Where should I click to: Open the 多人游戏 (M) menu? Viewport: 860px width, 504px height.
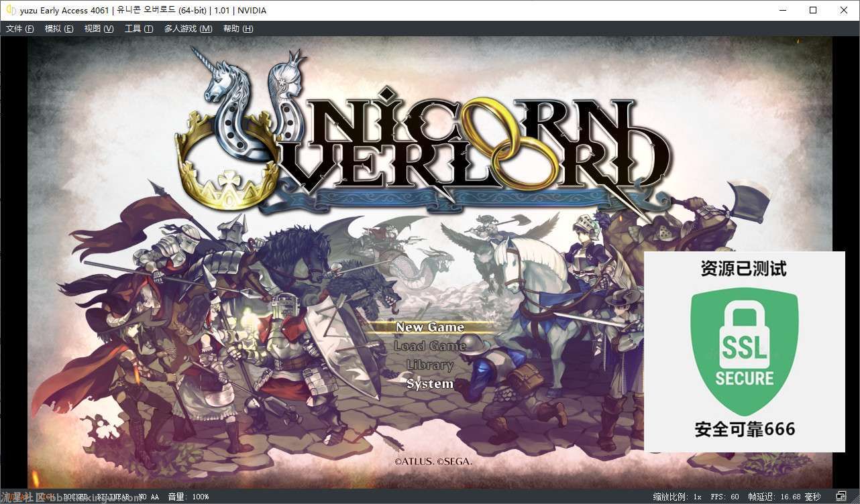click(188, 29)
